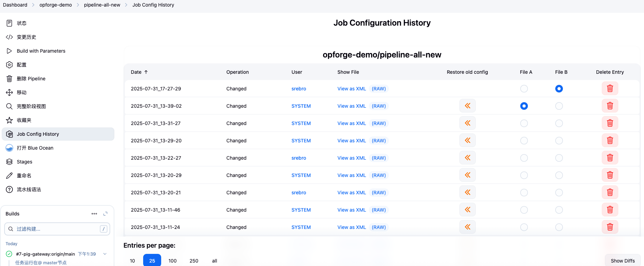This screenshot has width=644, height=266.
Task: Open Builds panel more options menu
Action: point(94,214)
